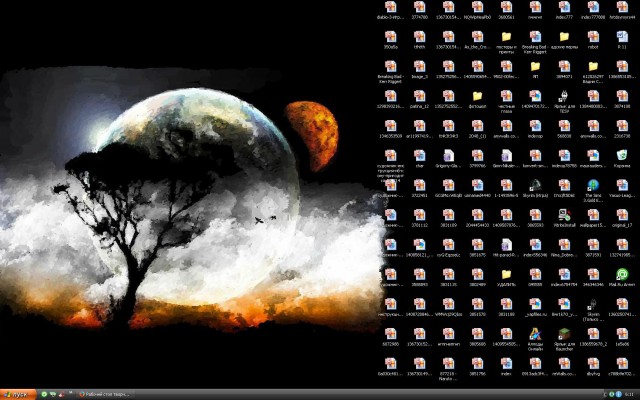Select the 3802489 image file
Viewport: 640px width, 400px height.
477,274
